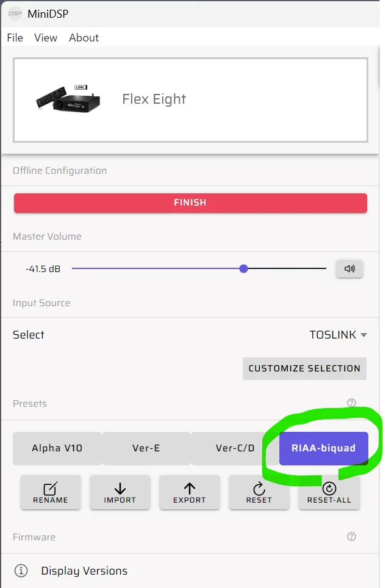The image size is (383, 588).
Task: Toggle mute with the speaker button
Action: (x=349, y=268)
